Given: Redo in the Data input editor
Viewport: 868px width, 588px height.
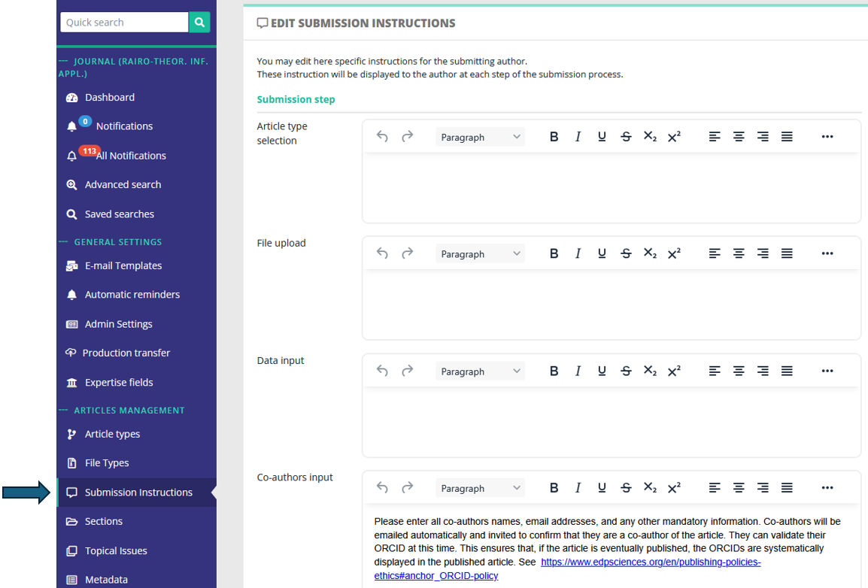Looking at the screenshot, I should [x=408, y=371].
